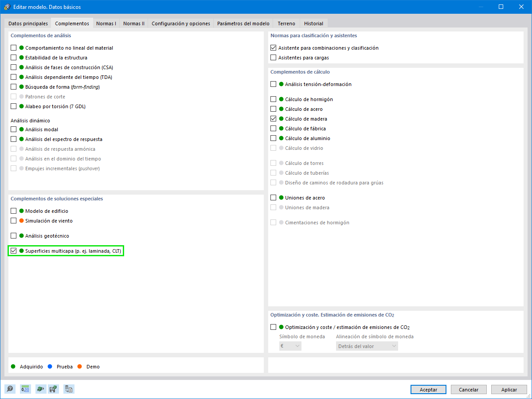
Task: Click Diseño de caminos de rodadura para grúas
Action: pos(334,183)
